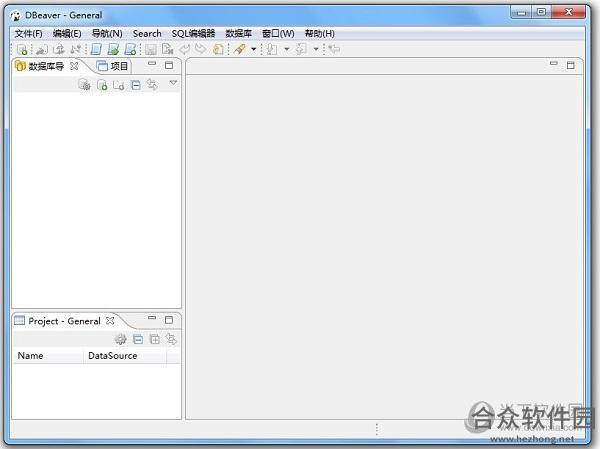Screen dimensions: 600x449
Task: Click Project panel configure gear icon
Action: coord(121,339)
